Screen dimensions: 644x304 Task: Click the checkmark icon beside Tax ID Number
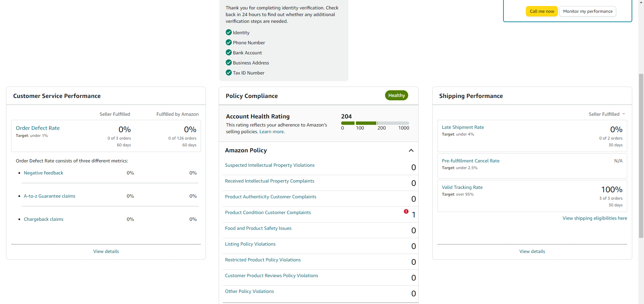pos(229,72)
